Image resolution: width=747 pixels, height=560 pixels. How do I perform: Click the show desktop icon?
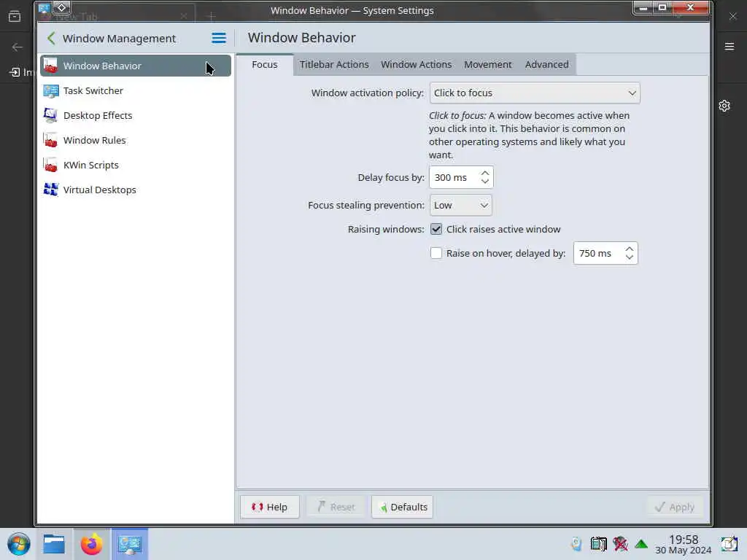729,544
